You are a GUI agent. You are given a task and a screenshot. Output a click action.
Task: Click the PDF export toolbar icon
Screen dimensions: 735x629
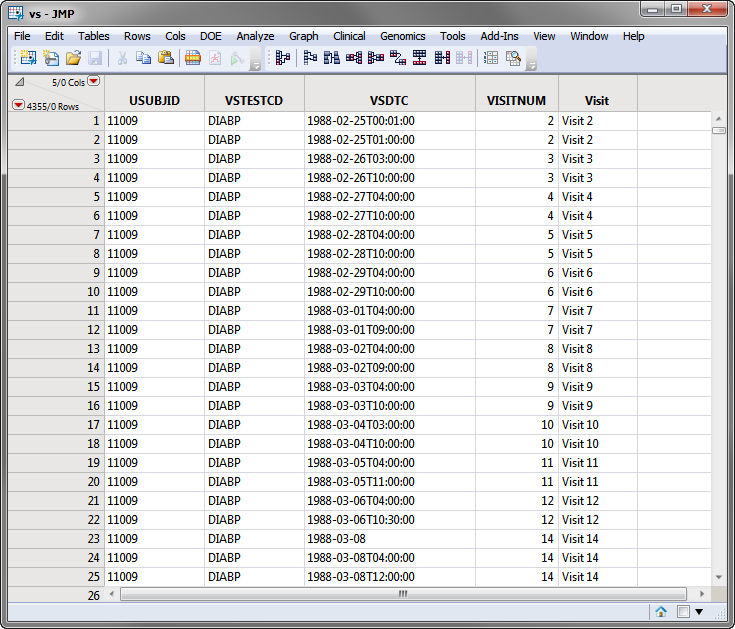click(x=215, y=58)
